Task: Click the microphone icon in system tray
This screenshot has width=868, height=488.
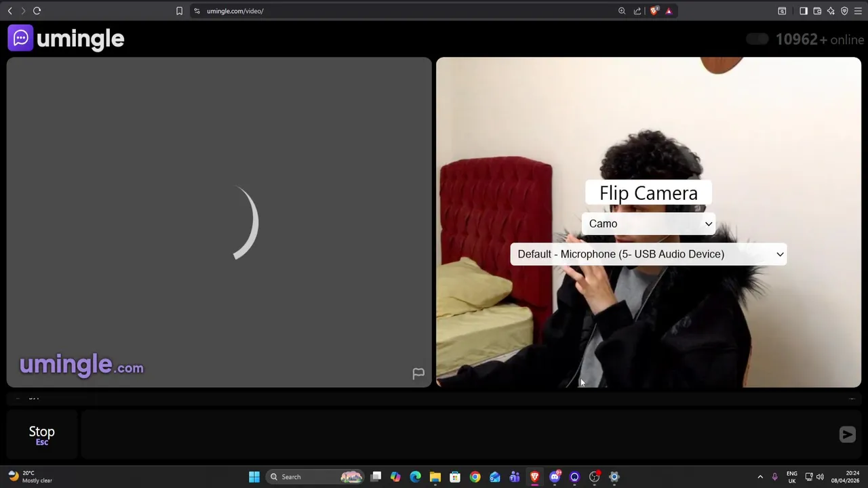Action: point(774,476)
